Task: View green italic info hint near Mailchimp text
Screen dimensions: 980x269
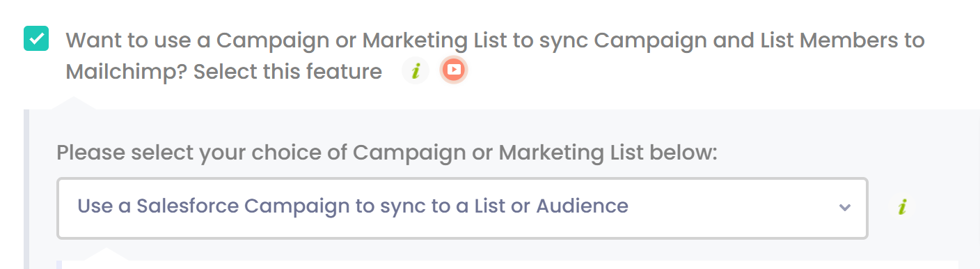Action: 416,71
